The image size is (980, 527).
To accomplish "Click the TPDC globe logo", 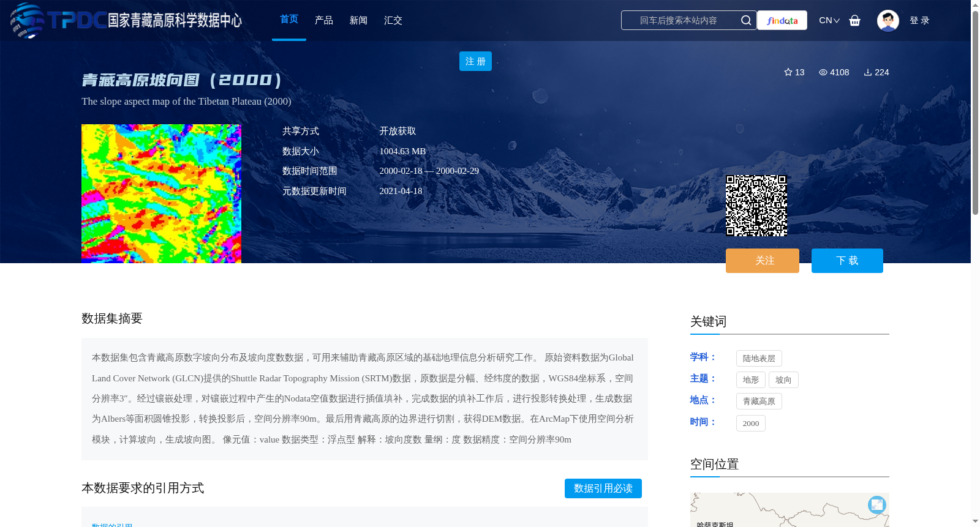I will pyautogui.click(x=28, y=20).
